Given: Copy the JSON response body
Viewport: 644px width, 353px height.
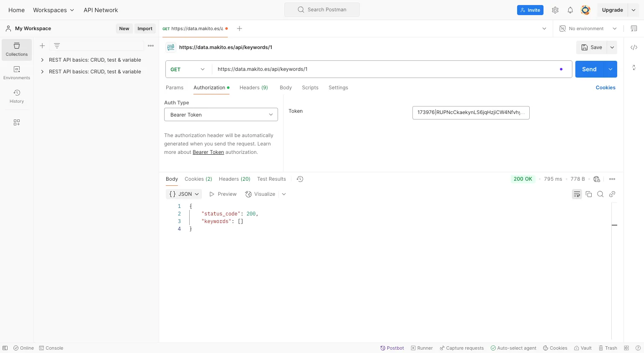Looking at the screenshot, I should 589,194.
